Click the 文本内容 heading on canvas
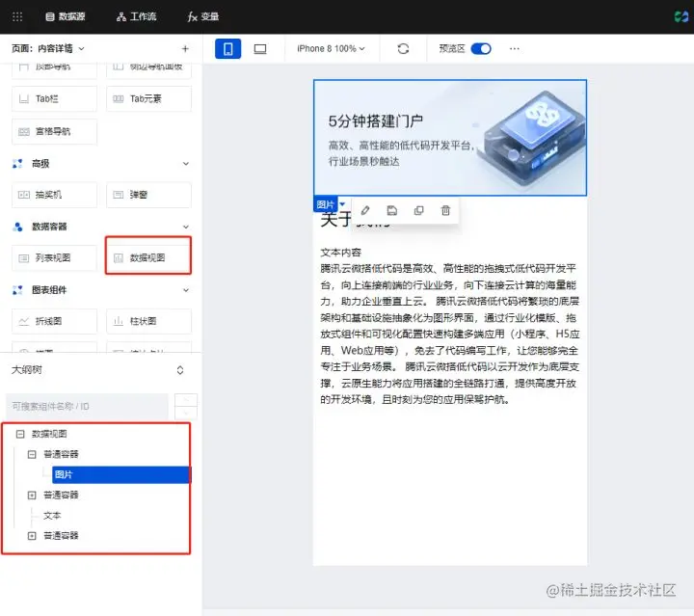Screen dimensions: 694x616 click(x=341, y=253)
